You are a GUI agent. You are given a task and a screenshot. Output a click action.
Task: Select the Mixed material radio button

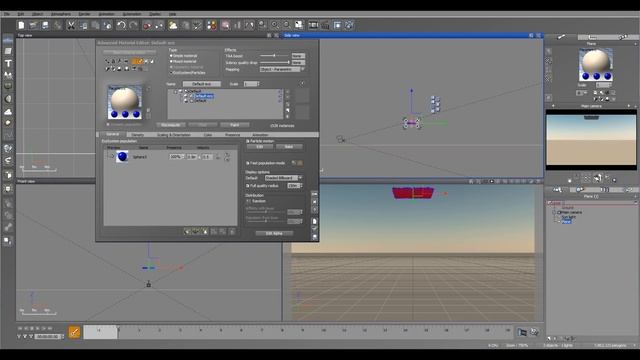tap(171, 61)
